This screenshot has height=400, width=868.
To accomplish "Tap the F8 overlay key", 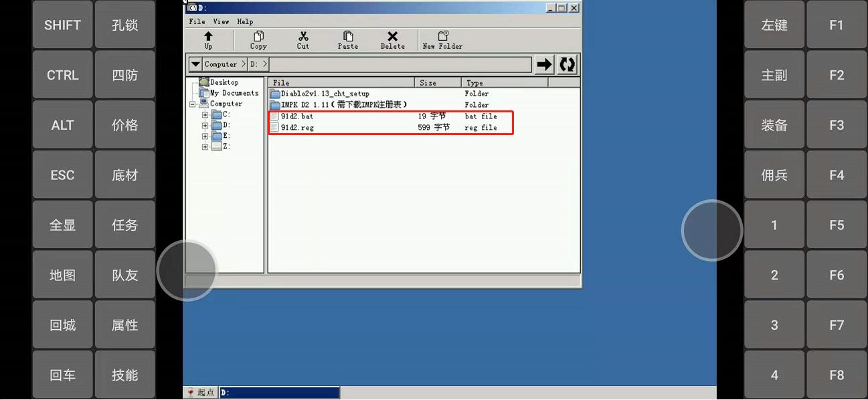I will click(x=837, y=375).
